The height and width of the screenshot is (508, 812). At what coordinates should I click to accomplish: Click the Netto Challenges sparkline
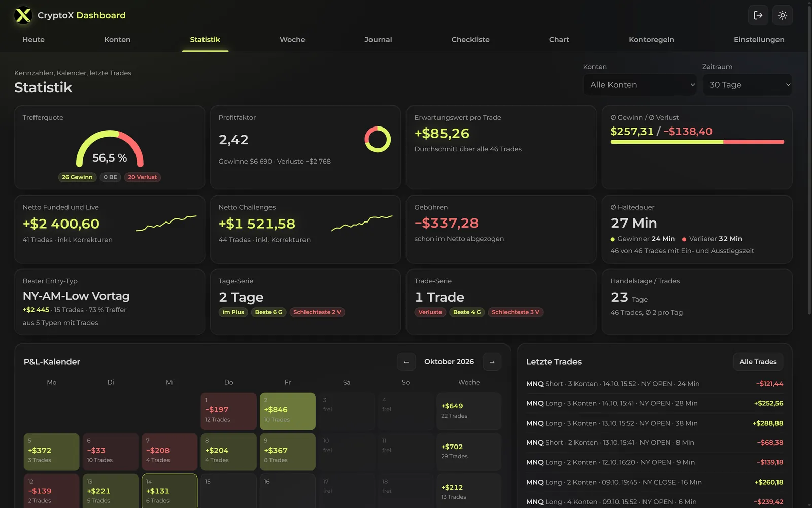(362, 223)
